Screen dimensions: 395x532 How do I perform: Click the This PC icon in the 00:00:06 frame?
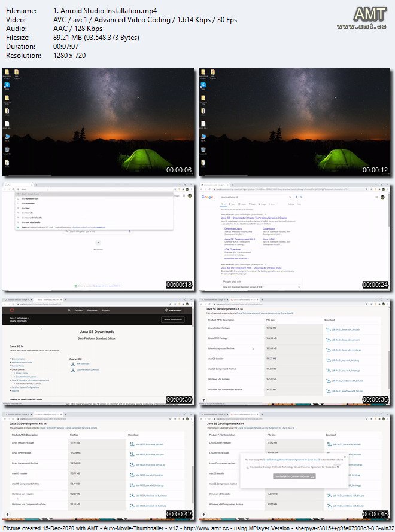click(7, 137)
